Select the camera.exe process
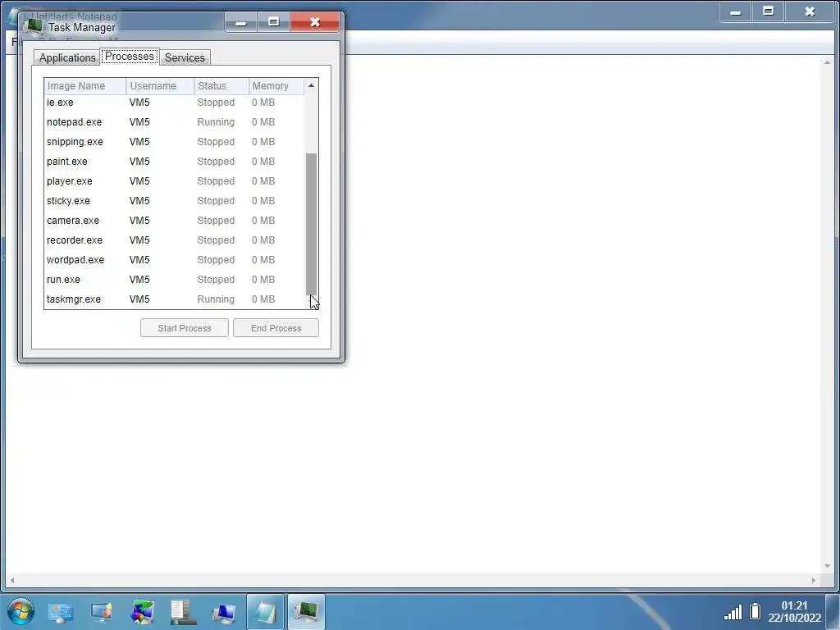Screen dimensions: 840x630 (175, 221)
